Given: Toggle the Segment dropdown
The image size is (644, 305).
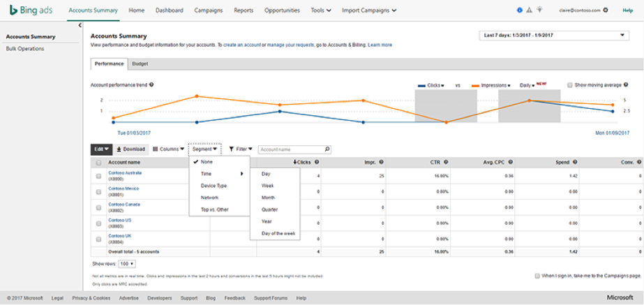Looking at the screenshot, I should (x=204, y=149).
